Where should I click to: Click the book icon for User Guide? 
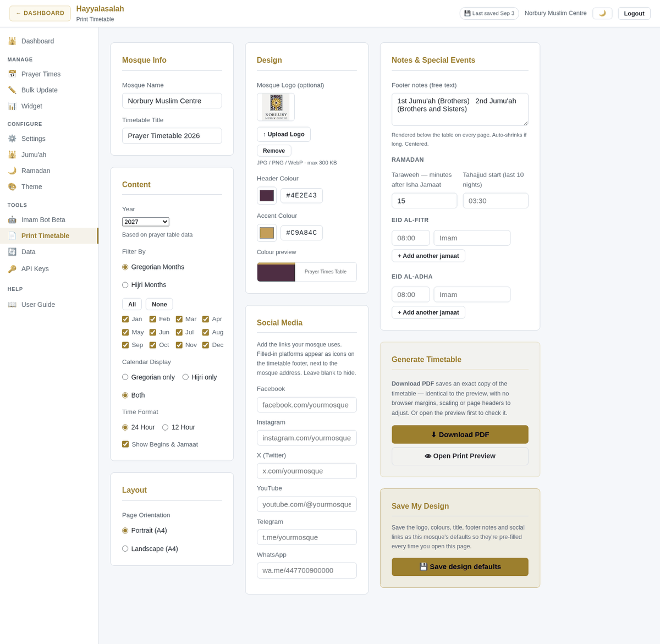[12, 304]
